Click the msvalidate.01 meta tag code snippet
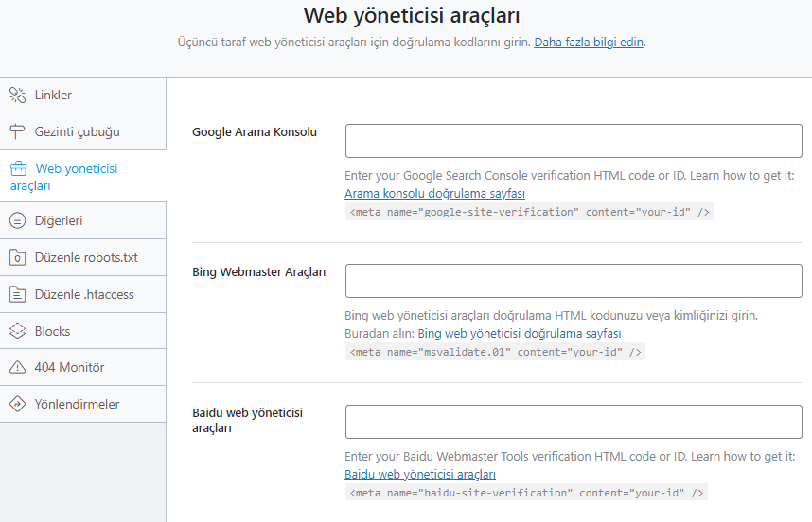Image resolution: width=812 pixels, height=522 pixels. pyautogui.click(x=496, y=352)
